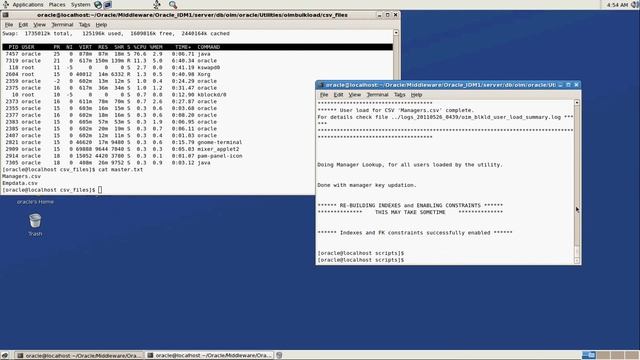
Task: Click the scripts terminal vertical scrollbar thumb
Action: tap(577, 251)
